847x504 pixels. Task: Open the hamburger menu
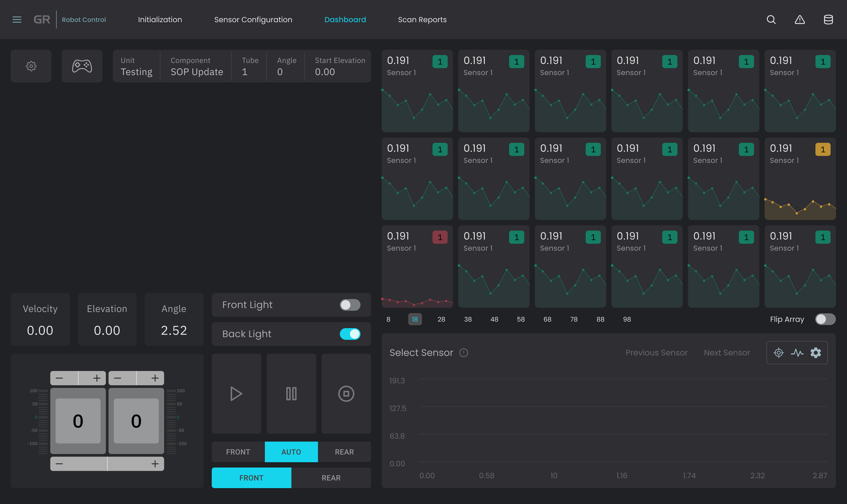coord(17,20)
